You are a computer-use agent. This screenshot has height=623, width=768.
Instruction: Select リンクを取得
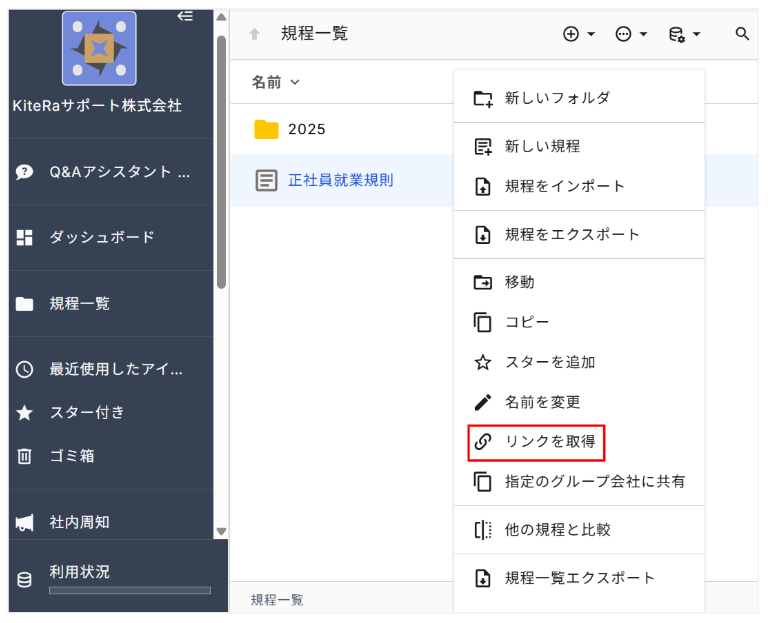579,442
